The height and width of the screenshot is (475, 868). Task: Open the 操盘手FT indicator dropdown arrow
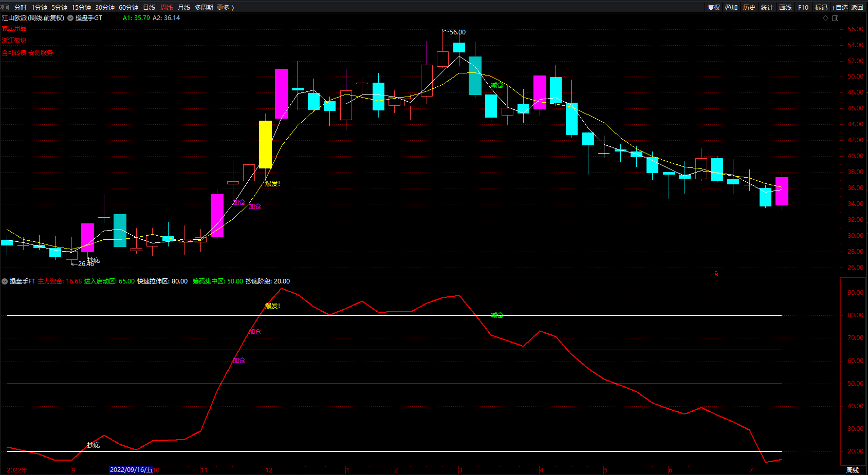[5, 281]
